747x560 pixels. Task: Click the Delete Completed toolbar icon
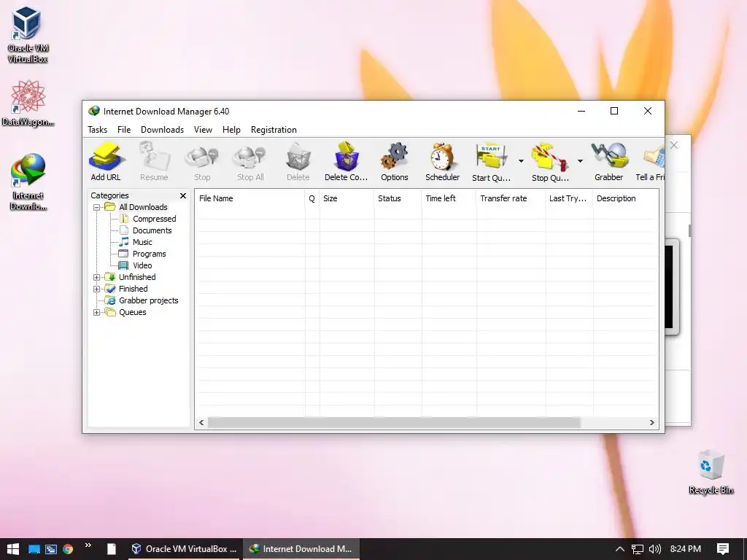[x=347, y=162]
